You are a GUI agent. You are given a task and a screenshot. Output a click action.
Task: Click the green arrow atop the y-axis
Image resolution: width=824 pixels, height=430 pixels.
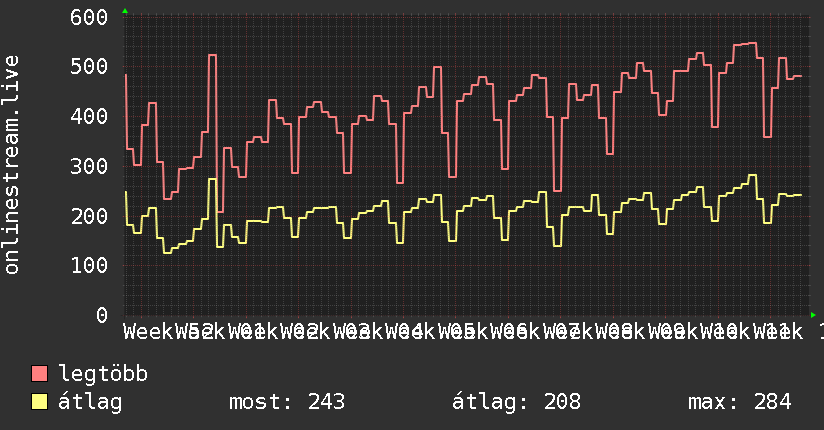click(125, 11)
